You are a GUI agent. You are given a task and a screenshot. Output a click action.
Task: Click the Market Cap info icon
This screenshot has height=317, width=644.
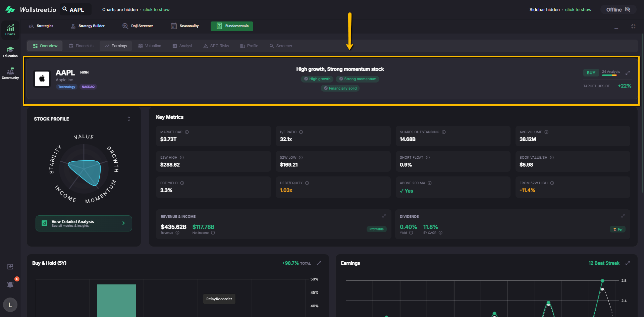(x=187, y=132)
